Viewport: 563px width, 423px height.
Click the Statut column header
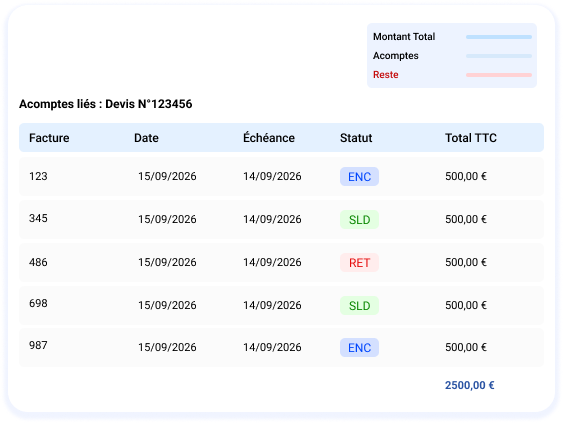point(356,138)
